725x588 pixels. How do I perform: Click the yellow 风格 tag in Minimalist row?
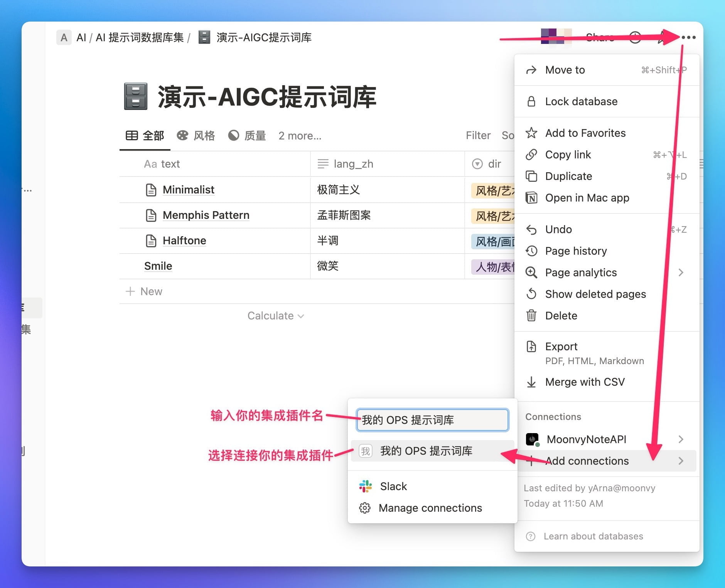point(493,190)
